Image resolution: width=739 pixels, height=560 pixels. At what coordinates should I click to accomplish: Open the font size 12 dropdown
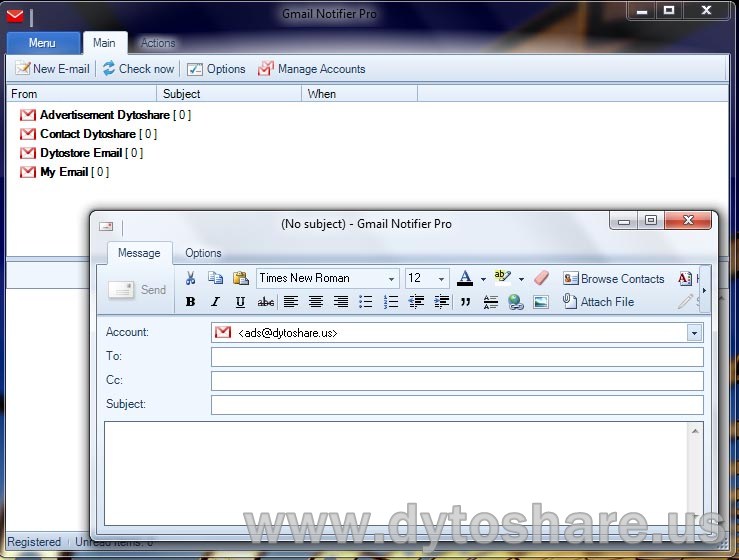click(441, 279)
